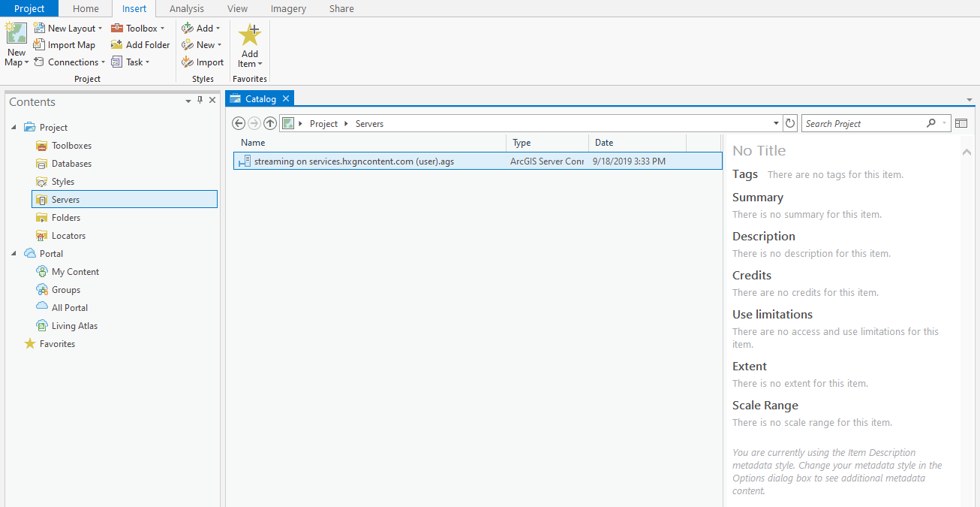Select the streaming server connection row
Screen dimensions: 980x507
(x=353, y=161)
